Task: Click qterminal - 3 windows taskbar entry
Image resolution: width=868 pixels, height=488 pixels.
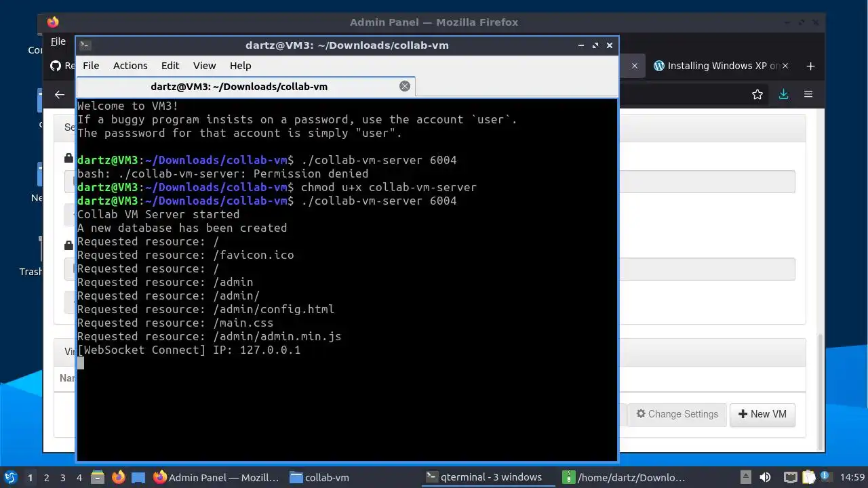Action: pyautogui.click(x=488, y=477)
